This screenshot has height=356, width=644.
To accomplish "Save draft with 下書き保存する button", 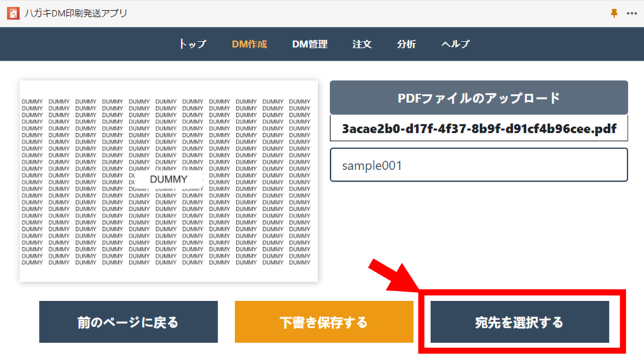I will point(324,322).
